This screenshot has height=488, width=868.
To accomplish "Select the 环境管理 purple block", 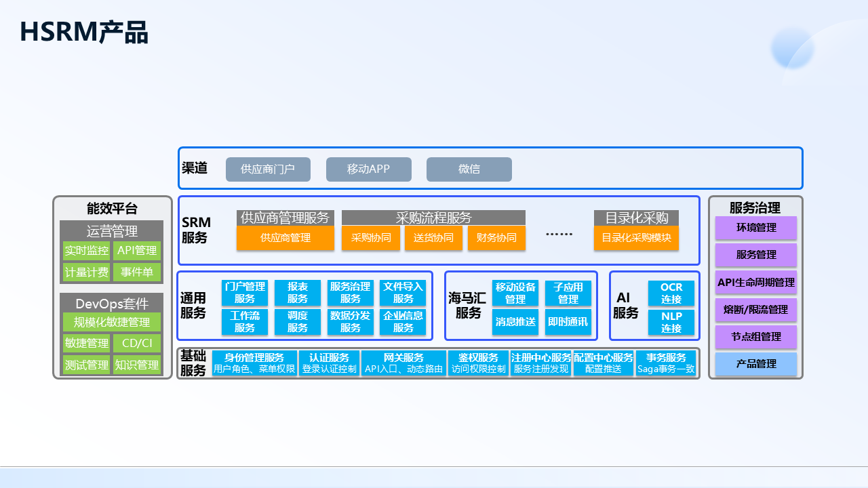I will (756, 228).
